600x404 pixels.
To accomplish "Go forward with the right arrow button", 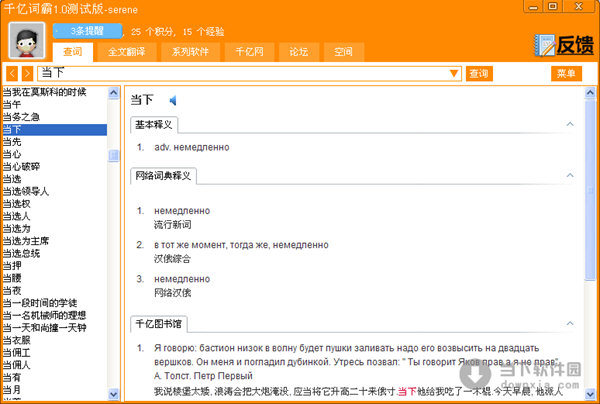I will pyautogui.click(x=27, y=73).
